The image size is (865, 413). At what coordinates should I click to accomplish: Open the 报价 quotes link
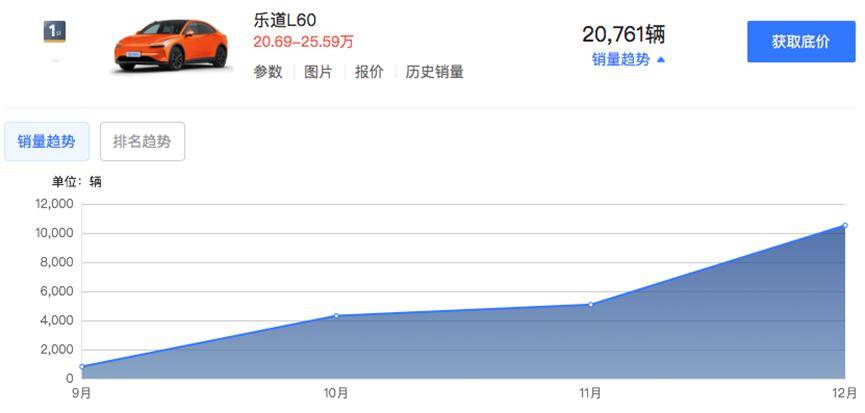coord(369,72)
